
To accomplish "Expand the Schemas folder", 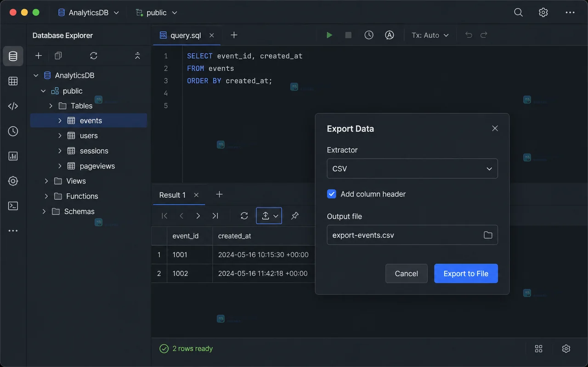I will pyautogui.click(x=44, y=211).
